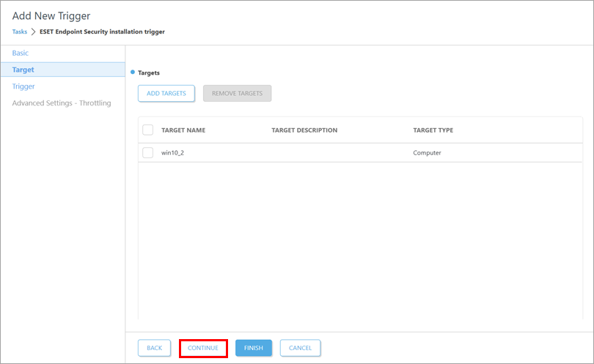Toggle the select-all checkbox in table header
The width and height of the screenshot is (594, 364).
[x=147, y=130]
